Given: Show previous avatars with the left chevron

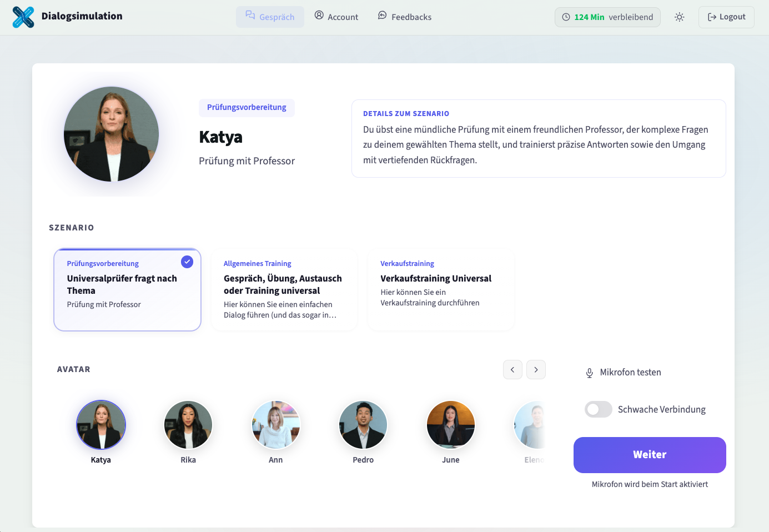Looking at the screenshot, I should [x=512, y=370].
